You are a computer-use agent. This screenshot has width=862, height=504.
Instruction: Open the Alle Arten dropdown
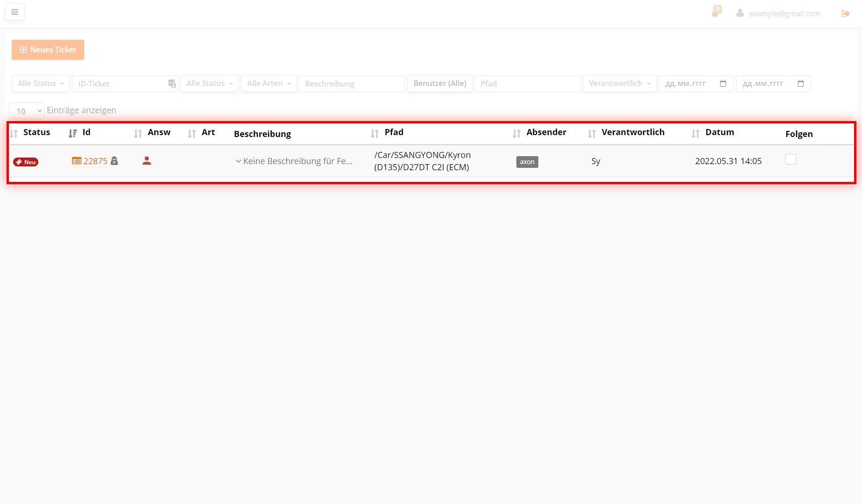point(268,84)
